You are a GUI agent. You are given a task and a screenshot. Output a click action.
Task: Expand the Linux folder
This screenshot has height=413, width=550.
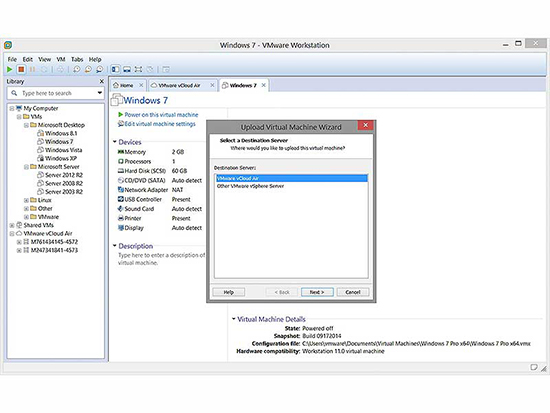pyautogui.click(x=26, y=200)
